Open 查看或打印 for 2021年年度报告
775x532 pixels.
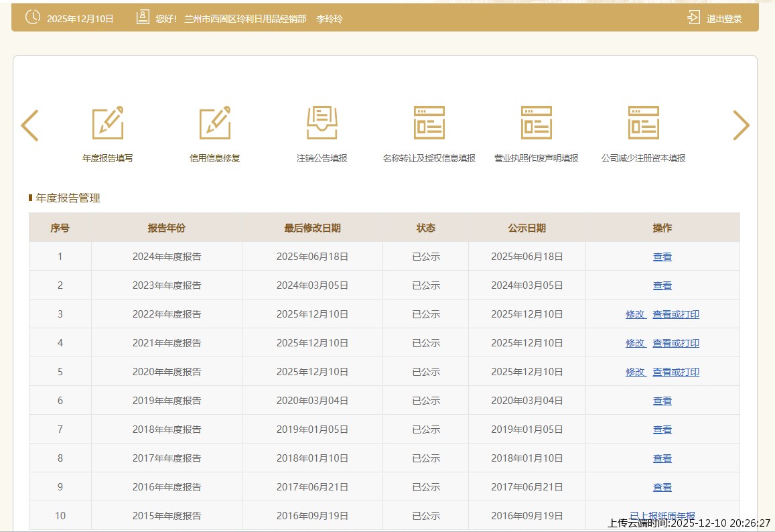(676, 343)
